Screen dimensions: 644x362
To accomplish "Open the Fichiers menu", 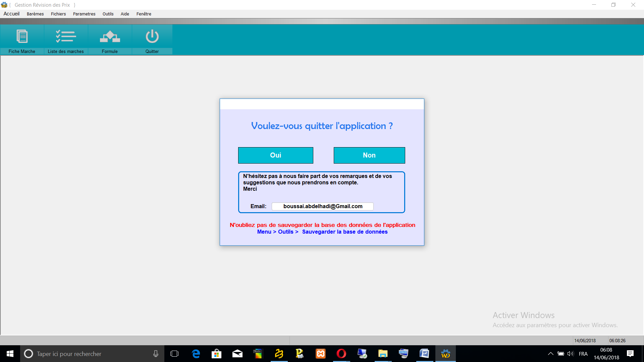I will tap(58, 14).
